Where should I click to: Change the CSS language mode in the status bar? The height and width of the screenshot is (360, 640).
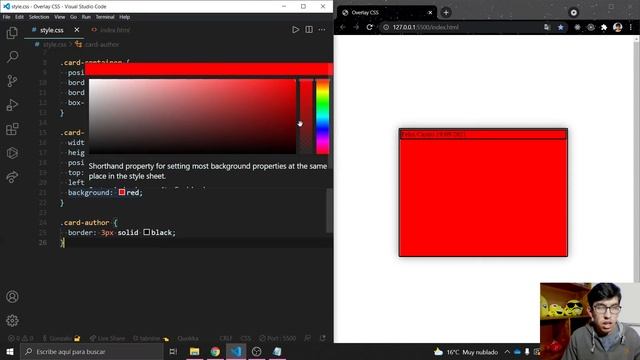click(246, 338)
